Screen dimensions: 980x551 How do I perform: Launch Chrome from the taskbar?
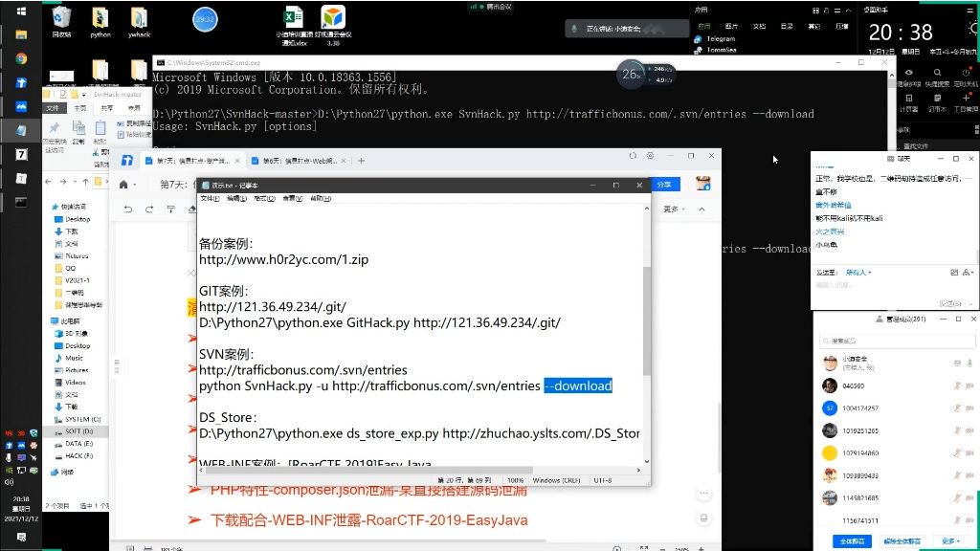pyautogui.click(x=21, y=58)
